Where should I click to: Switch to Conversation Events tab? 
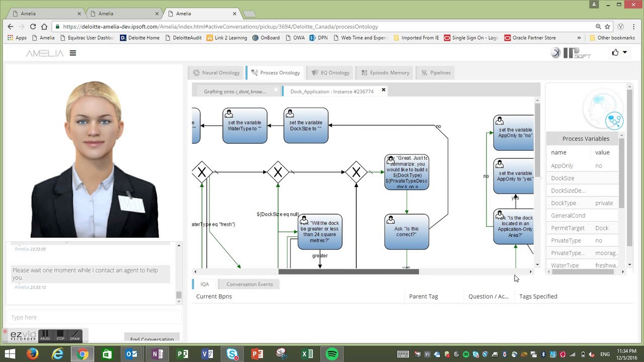click(x=250, y=284)
